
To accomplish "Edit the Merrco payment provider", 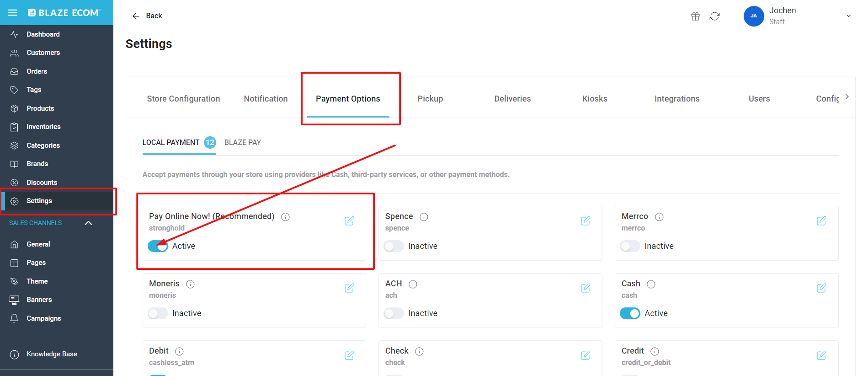I will tap(821, 220).
